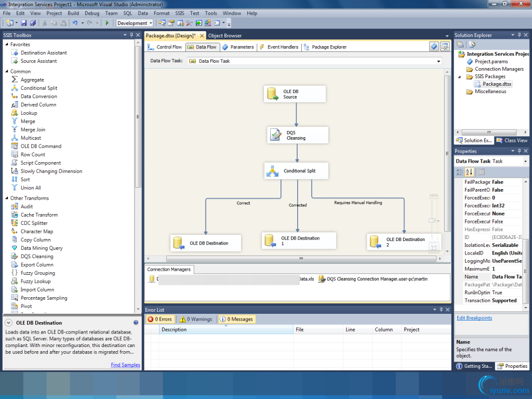Open the SSIS menu
The image size is (532, 399).
[x=180, y=13]
